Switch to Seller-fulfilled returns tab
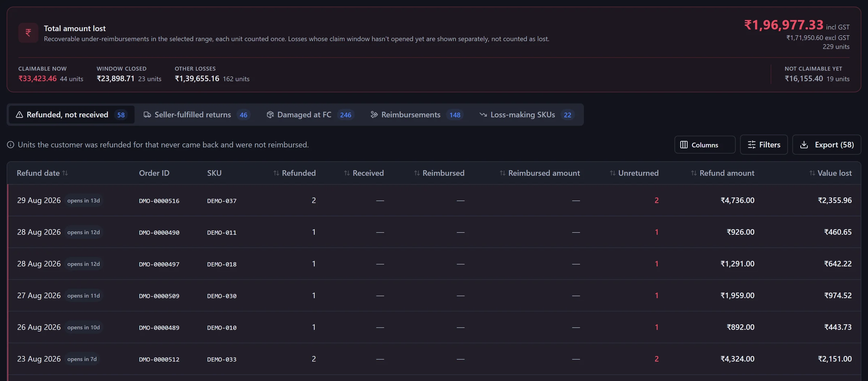Viewport: 868px width, 381px height. pos(197,115)
